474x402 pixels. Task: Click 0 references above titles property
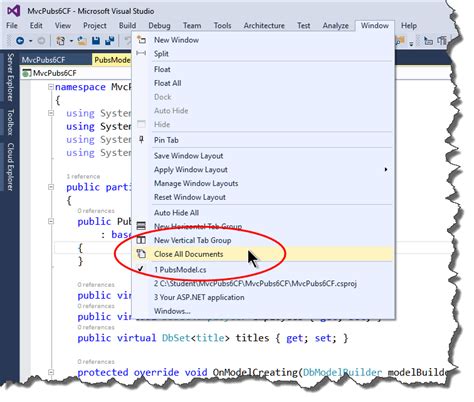click(96, 327)
